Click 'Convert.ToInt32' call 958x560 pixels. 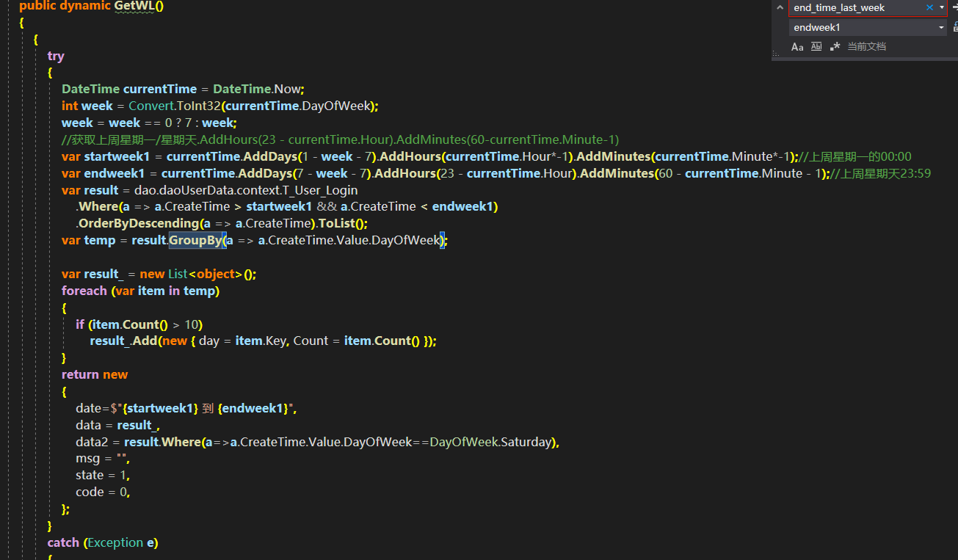(175, 106)
